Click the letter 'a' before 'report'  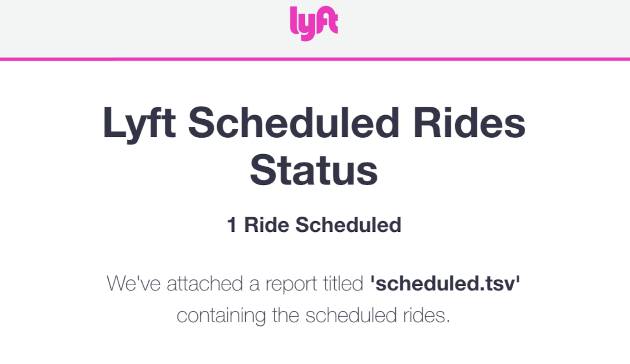(254, 285)
